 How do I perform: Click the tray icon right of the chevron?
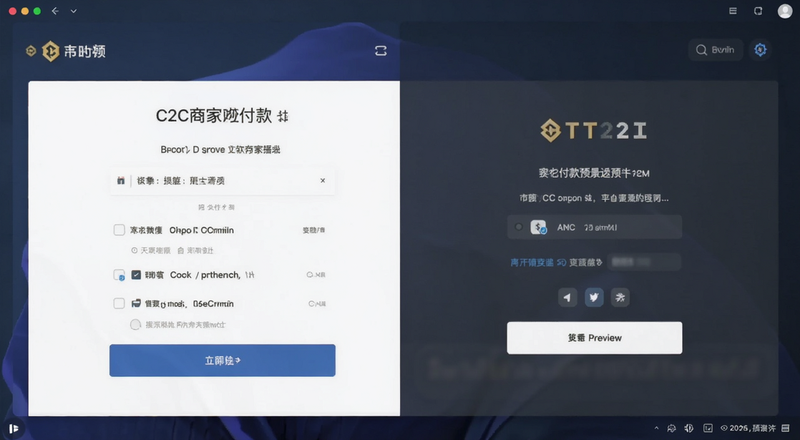[x=672, y=428]
